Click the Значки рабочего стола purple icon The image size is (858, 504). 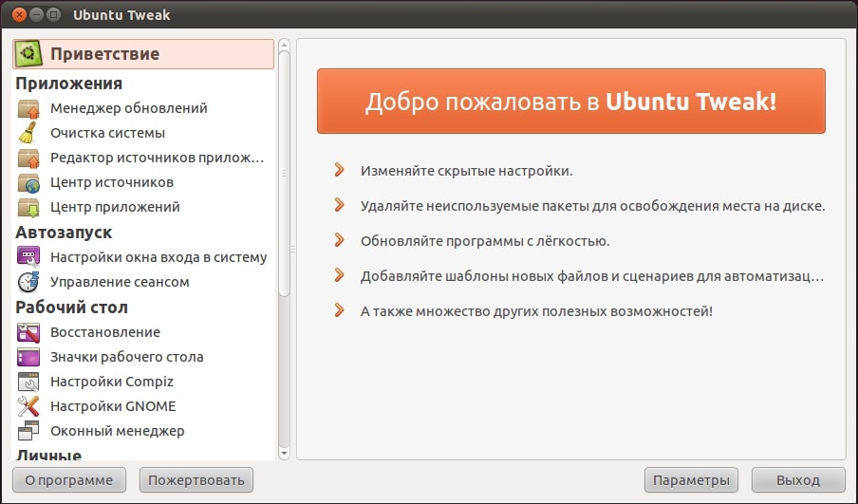click(x=28, y=357)
